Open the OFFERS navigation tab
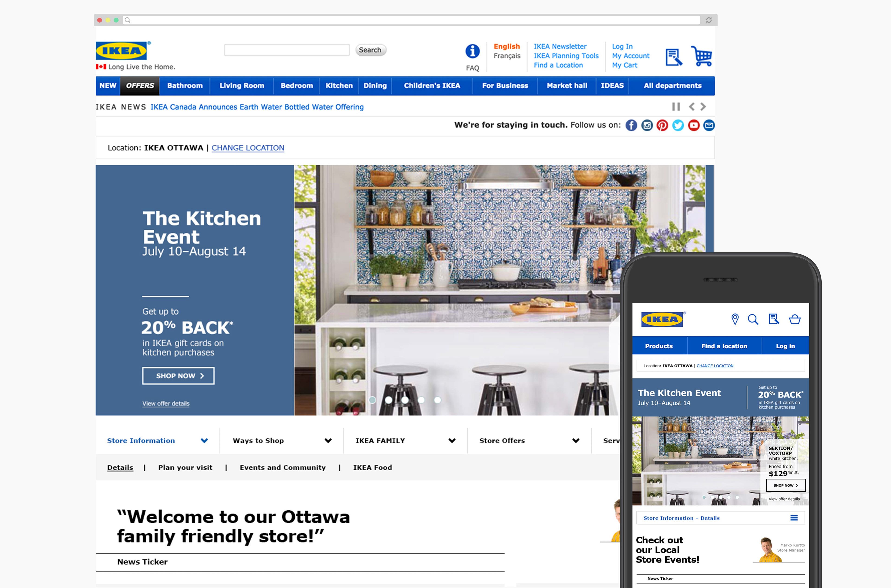The width and height of the screenshot is (891, 588). coord(140,85)
